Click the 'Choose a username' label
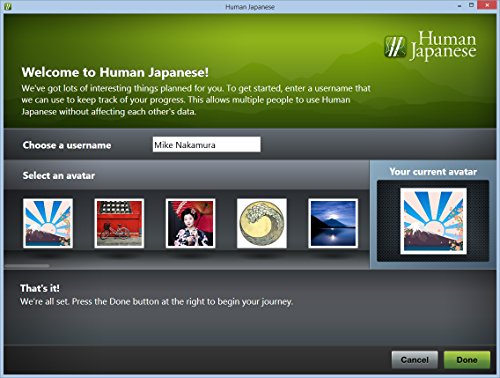The height and width of the screenshot is (378, 500). (x=67, y=145)
